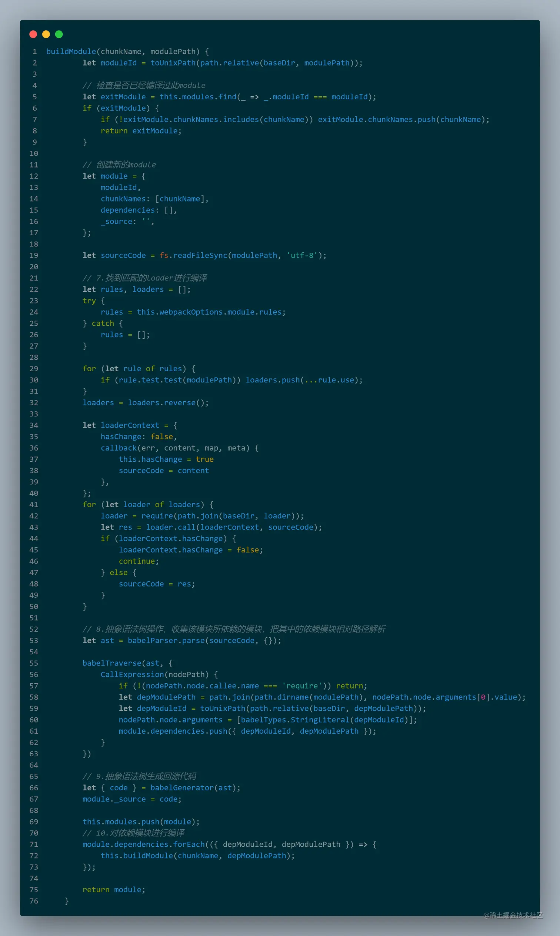
Task: Click the 'continue;' statement
Action: 139,561
